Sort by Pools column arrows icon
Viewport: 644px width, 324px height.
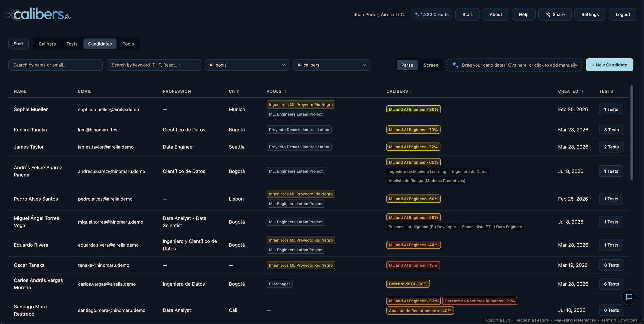point(285,91)
